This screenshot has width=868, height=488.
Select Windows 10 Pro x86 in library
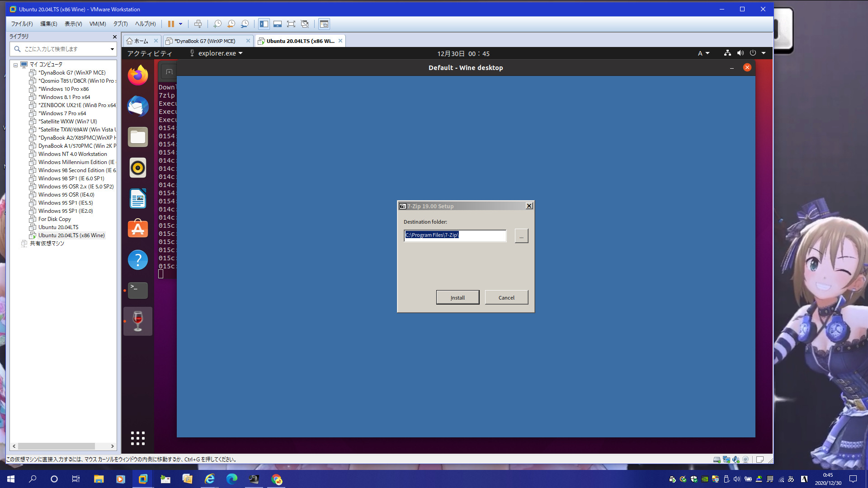click(63, 89)
